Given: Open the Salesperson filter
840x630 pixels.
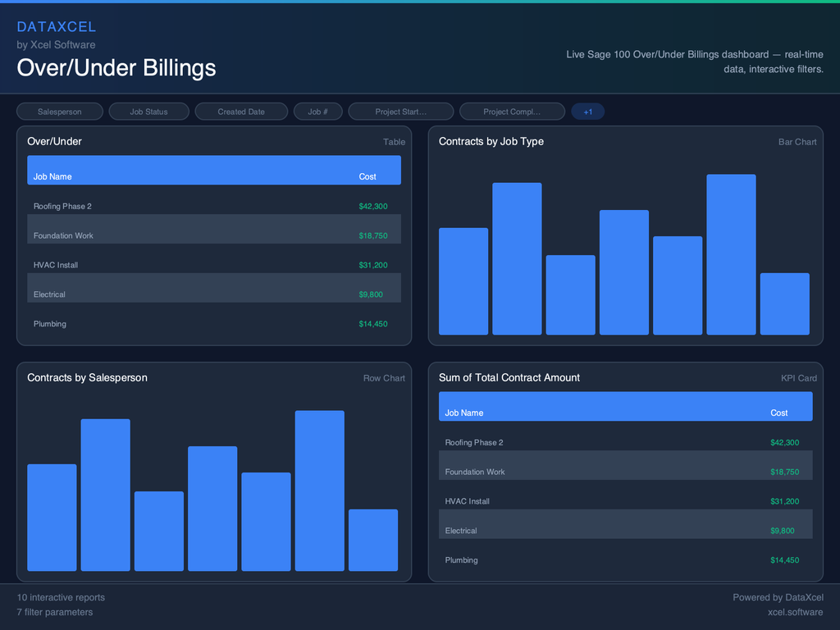Looking at the screenshot, I should point(60,112).
